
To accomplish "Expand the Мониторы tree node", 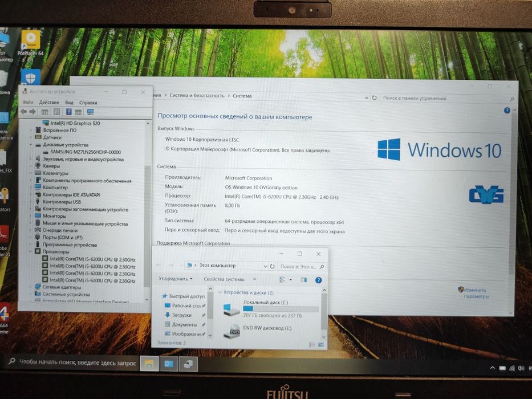I will pos(31,216).
